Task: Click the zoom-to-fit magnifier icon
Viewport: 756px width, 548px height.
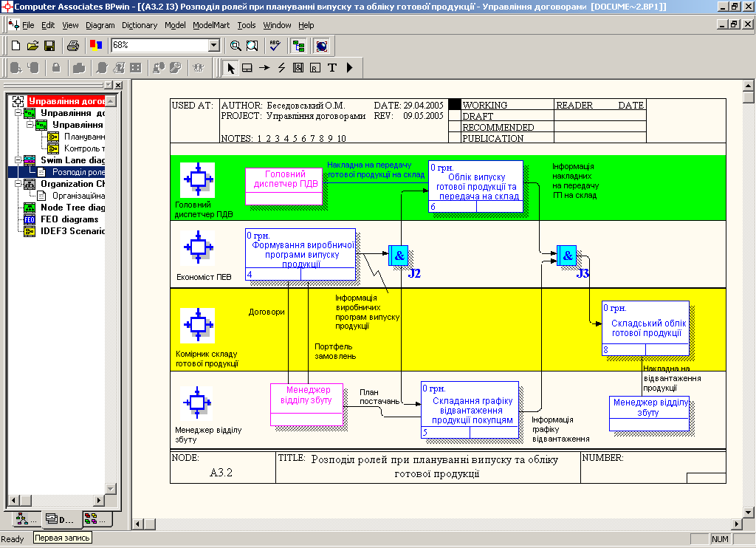Action: 252,46
